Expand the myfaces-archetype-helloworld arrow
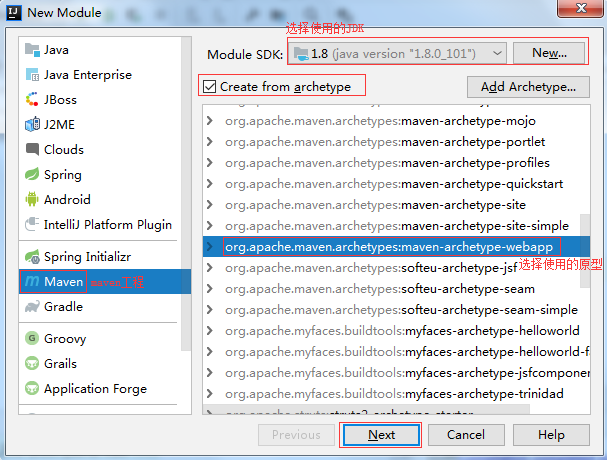 point(210,330)
